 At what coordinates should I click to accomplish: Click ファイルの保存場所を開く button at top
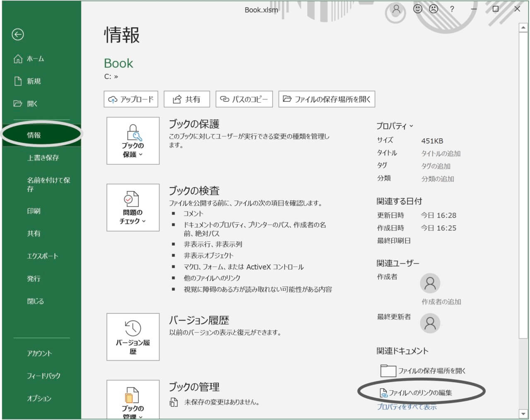click(x=327, y=99)
